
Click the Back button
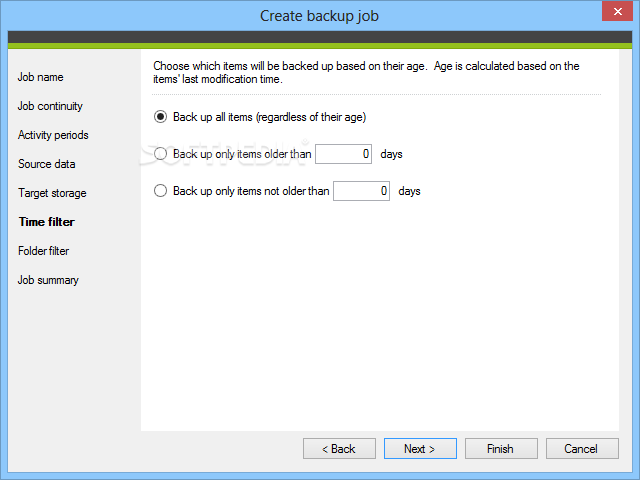tap(339, 449)
